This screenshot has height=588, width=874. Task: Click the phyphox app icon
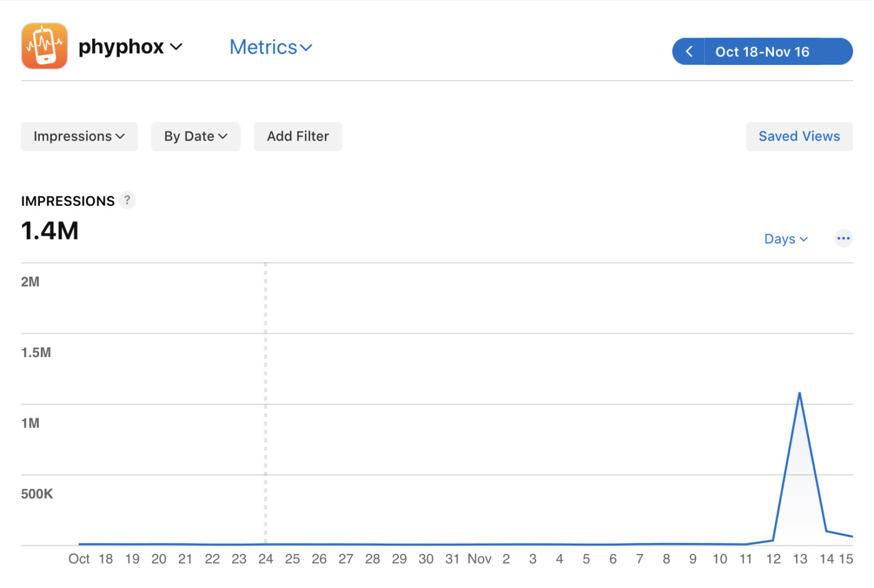click(x=44, y=46)
